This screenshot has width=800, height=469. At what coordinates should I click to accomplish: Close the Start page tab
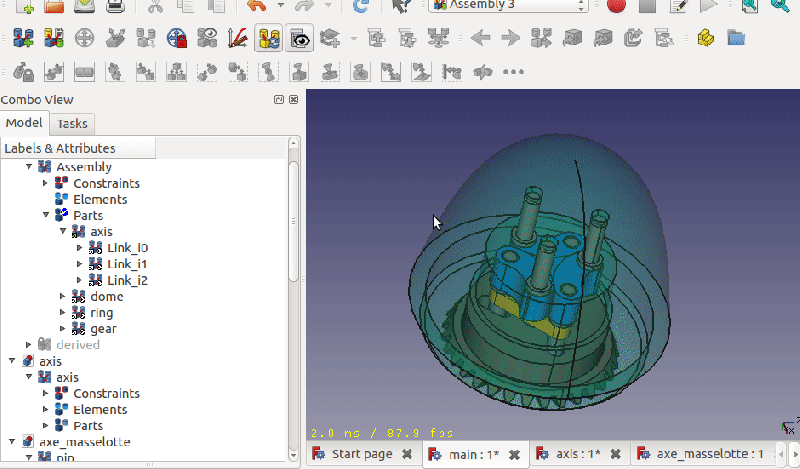coord(407,454)
